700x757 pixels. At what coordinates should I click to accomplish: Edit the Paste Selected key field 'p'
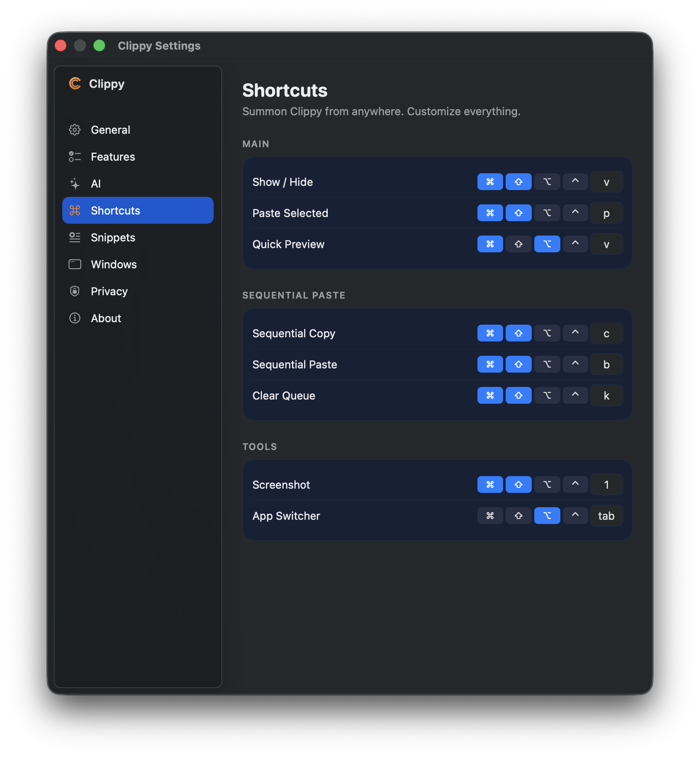point(607,213)
